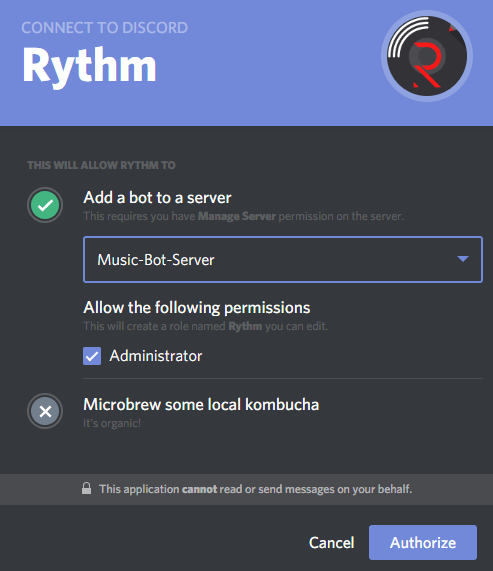This screenshot has height=571, width=493.
Task: Click the Rythm bot avatar icon
Action: coord(427,56)
